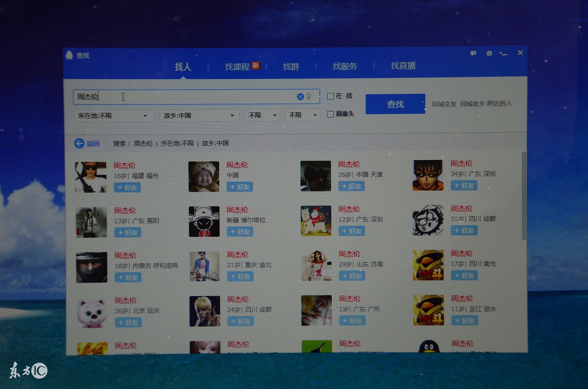
Task: Open Santa avatar of 12岁 广东 深圳 user
Action: coord(316,220)
